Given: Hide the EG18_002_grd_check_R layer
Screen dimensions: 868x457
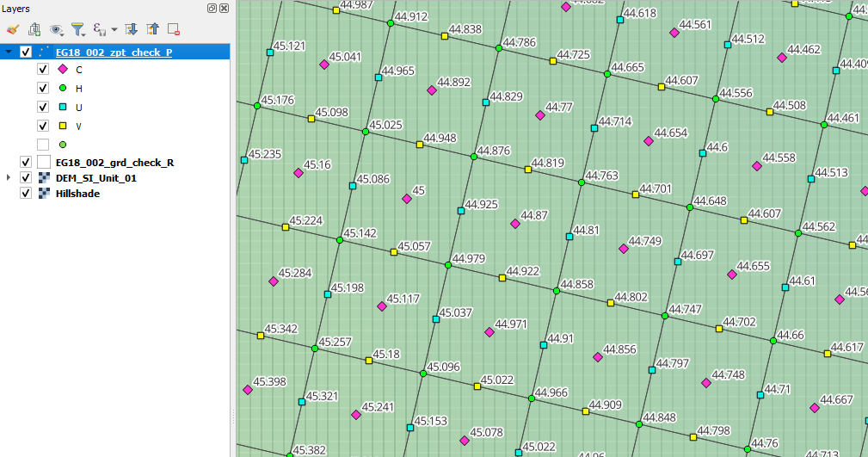Looking at the screenshot, I should (x=26, y=162).
